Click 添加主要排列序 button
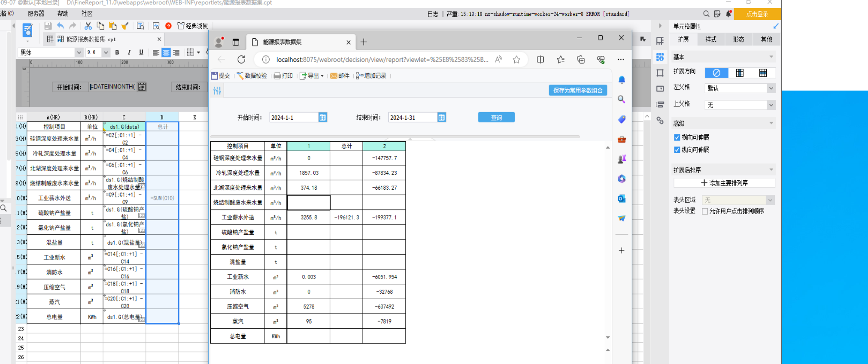Image resolution: width=868 pixels, height=364 pixels. pyautogui.click(x=724, y=183)
